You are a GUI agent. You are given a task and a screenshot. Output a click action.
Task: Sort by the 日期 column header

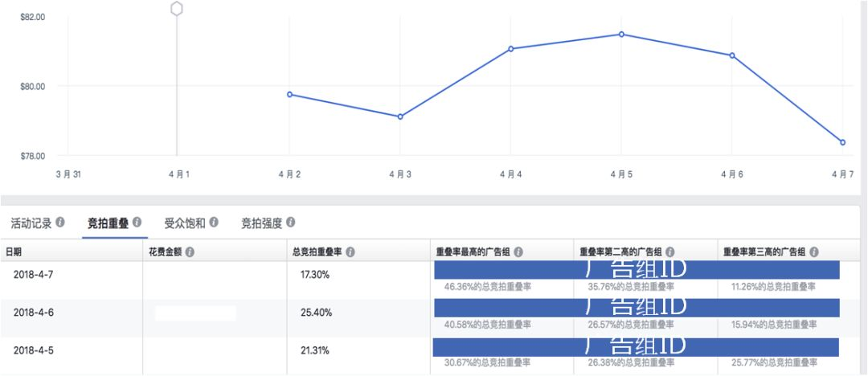point(14,252)
